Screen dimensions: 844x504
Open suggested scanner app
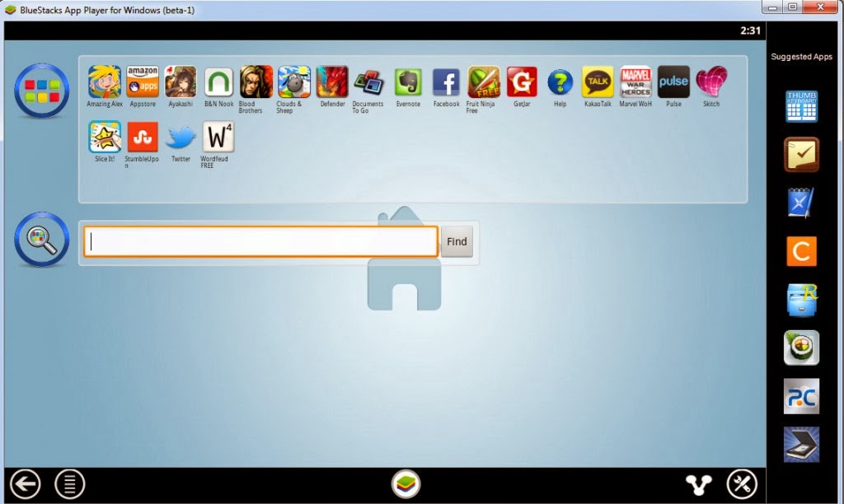coord(801,445)
